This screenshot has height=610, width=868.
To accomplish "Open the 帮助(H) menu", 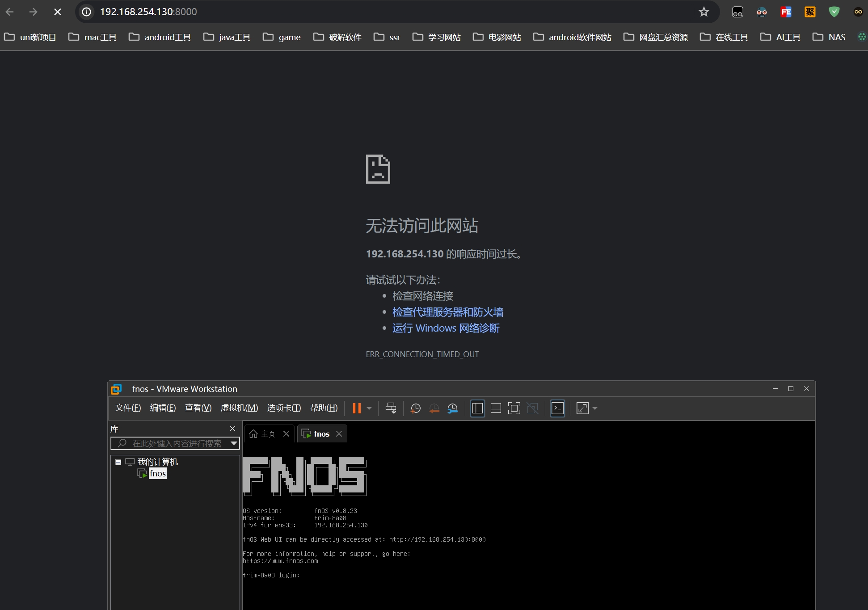I will coord(324,408).
